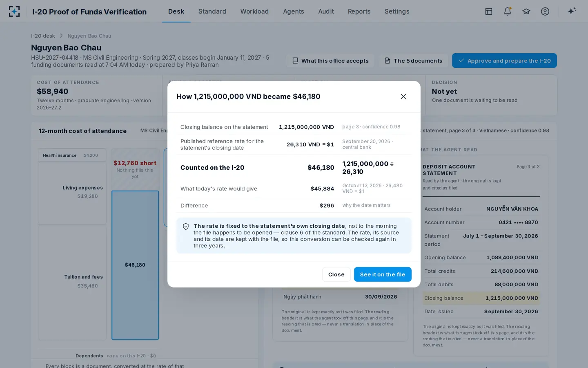Click the shield icon in rate note
Screen dimensions: 588x368
[186, 227]
